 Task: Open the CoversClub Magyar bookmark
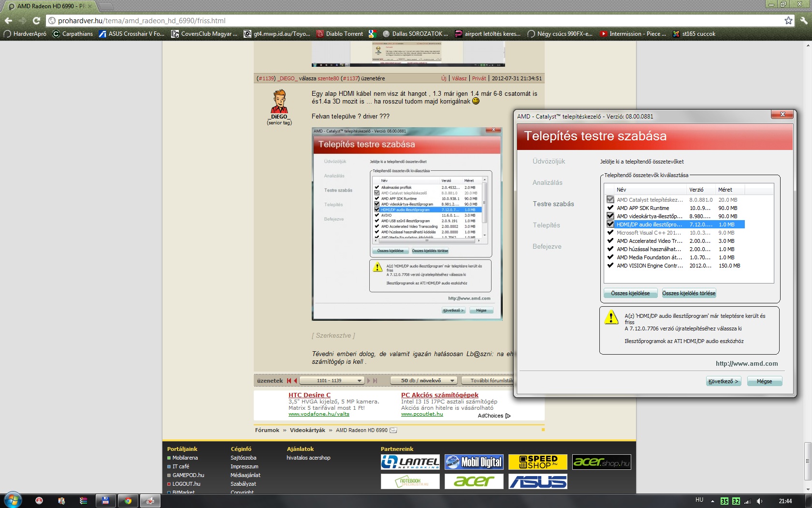click(x=204, y=34)
